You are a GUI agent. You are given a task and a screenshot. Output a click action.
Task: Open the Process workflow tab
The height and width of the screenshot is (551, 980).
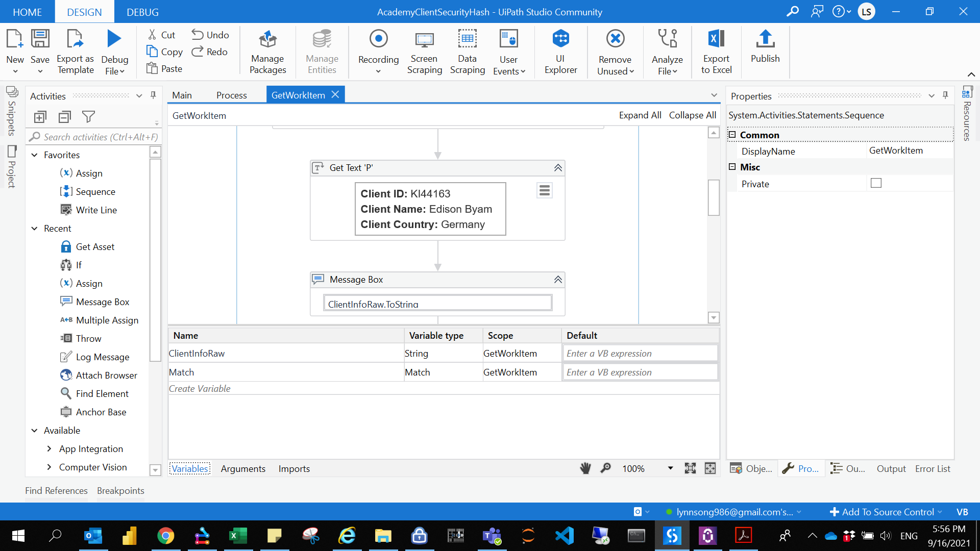click(231, 95)
